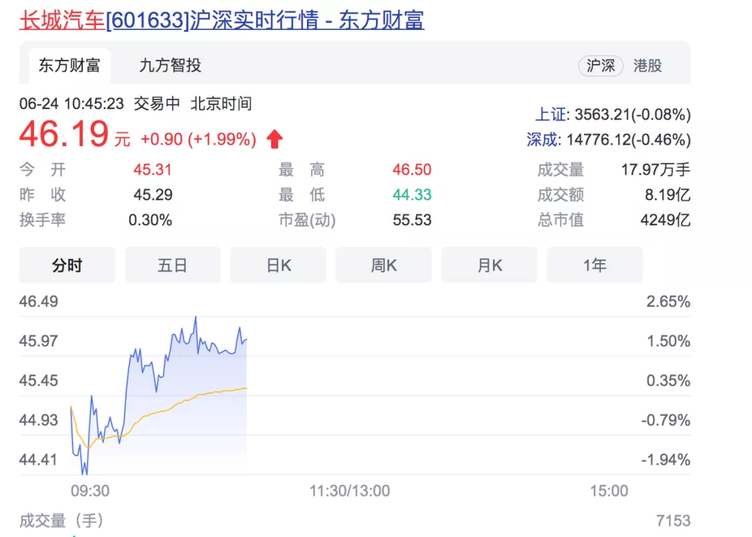
Task: Click the current price 46.19
Action: [x=64, y=134]
